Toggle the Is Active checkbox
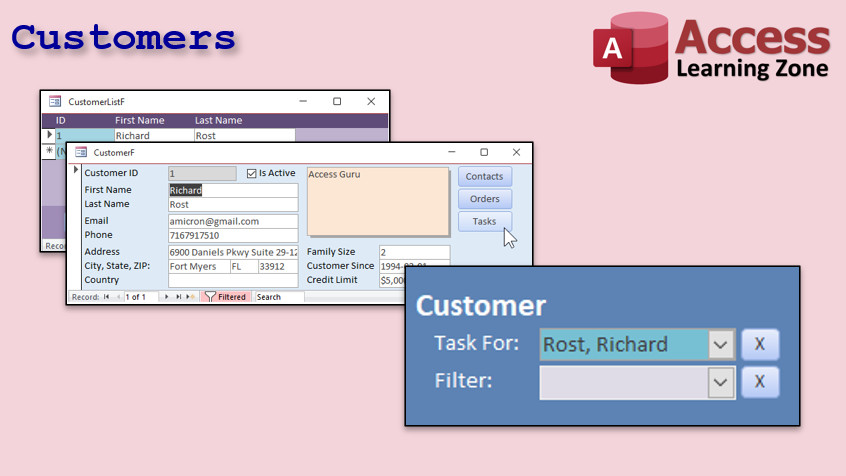The image size is (846, 476). pyautogui.click(x=252, y=173)
